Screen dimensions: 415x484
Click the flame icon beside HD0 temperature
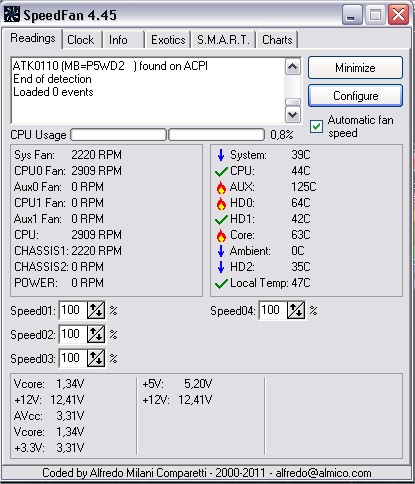(221, 203)
